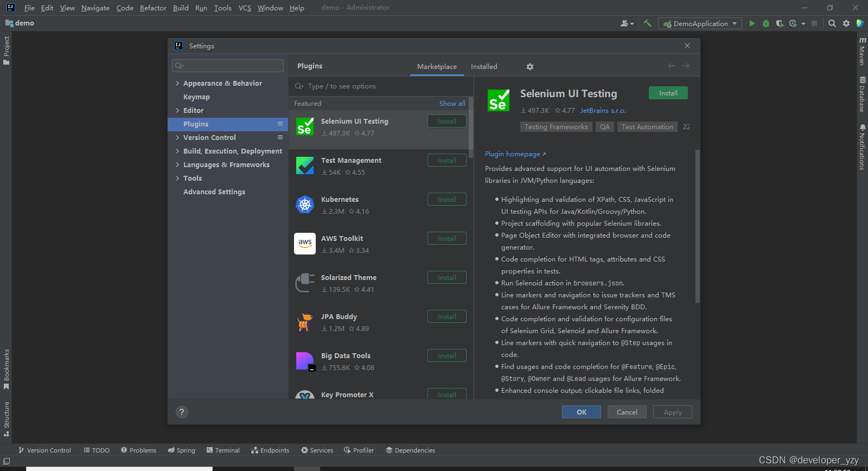The image size is (868, 471).
Task: Click OK in Settings dialog
Action: click(582, 412)
